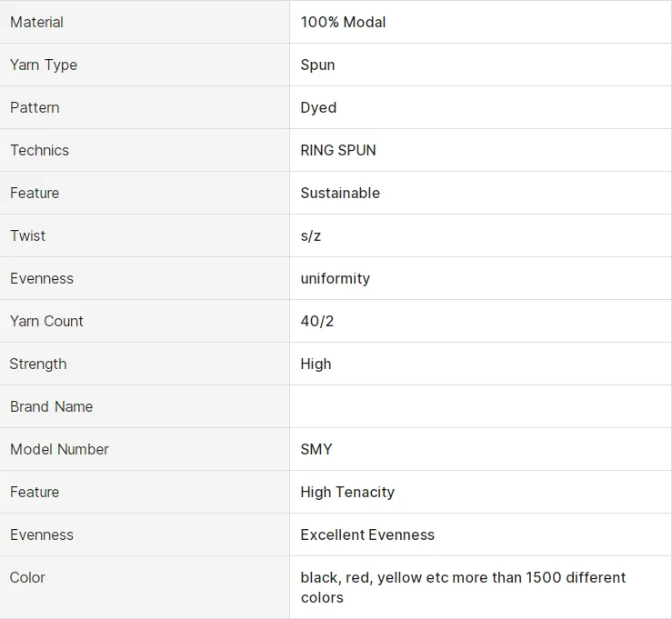Screen dimensions: 672x619
Task: Select the RING SPUN value
Action: click(x=338, y=150)
